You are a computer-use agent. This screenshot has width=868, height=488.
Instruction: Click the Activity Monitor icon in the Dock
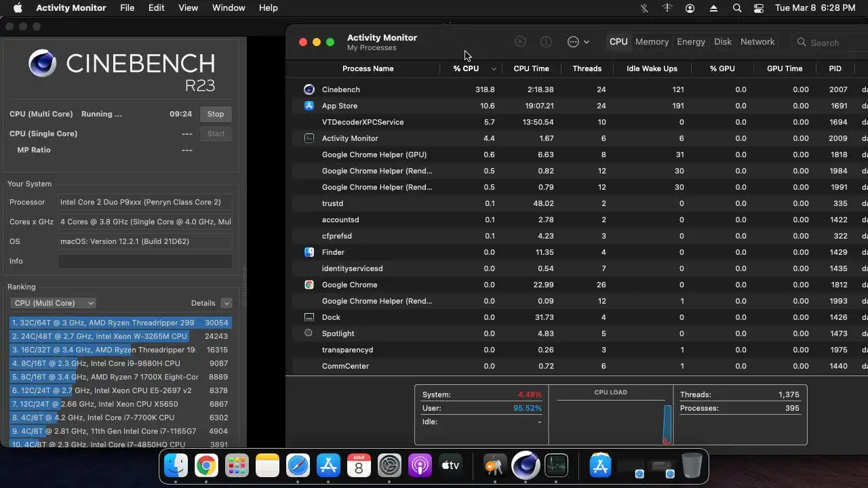556,466
